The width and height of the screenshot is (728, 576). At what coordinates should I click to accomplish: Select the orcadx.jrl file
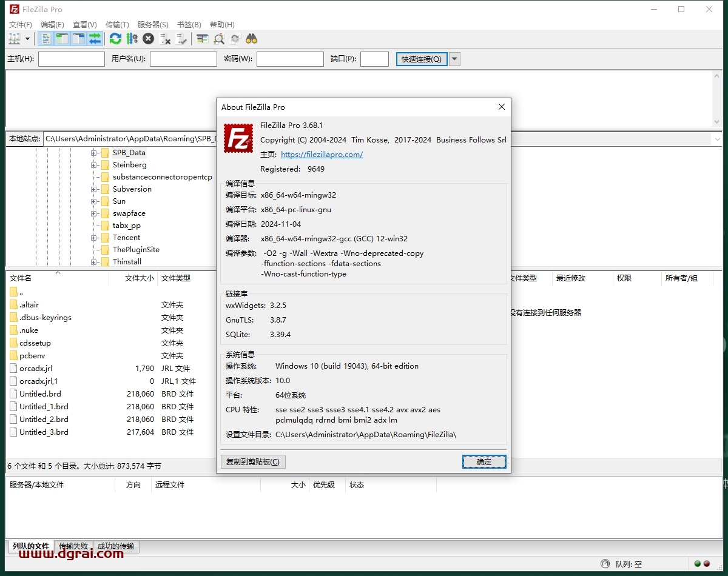pos(109,369)
